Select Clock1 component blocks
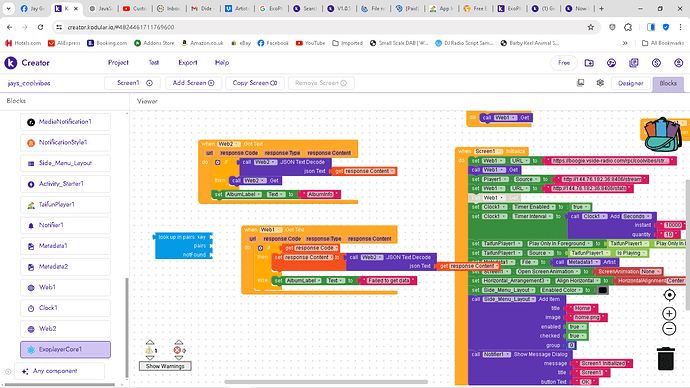Image resolution: width=690 pixels, height=388 pixels. pyautogui.click(x=65, y=308)
